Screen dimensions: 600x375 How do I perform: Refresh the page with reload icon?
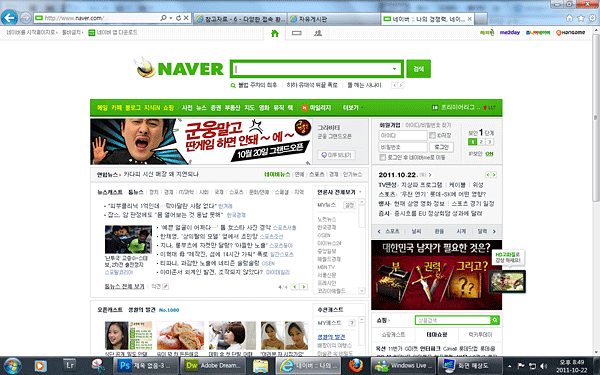tap(178, 18)
